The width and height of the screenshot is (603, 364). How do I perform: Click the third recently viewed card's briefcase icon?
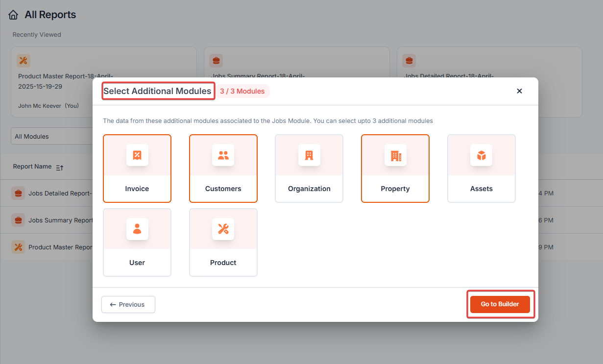click(x=409, y=61)
